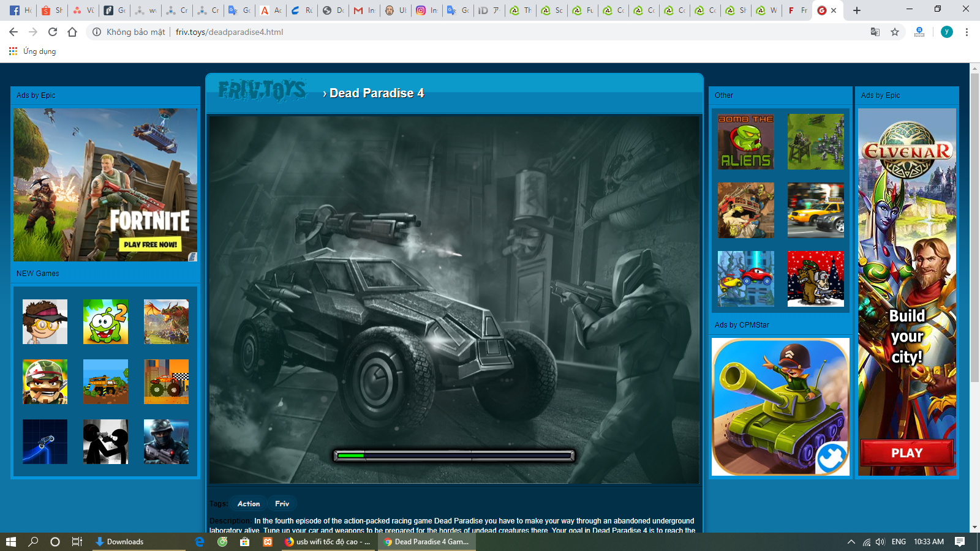The width and height of the screenshot is (980, 551).
Task: Click the FRIV.TOYS site logo
Action: pyautogui.click(x=263, y=91)
